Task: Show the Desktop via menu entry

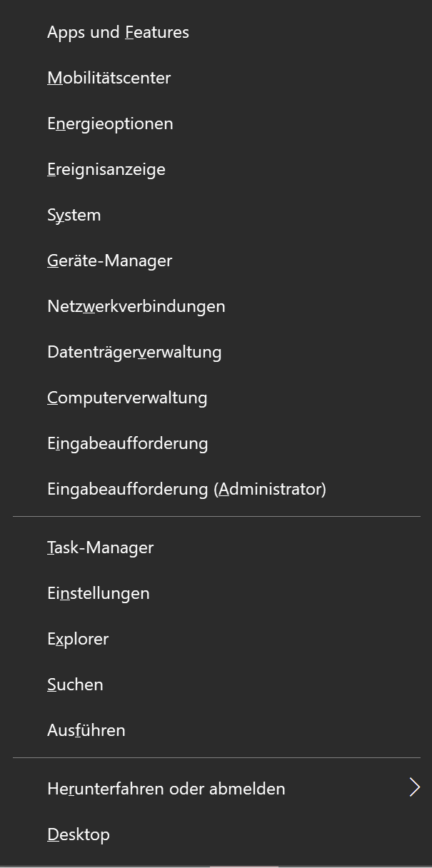Action: point(78,834)
